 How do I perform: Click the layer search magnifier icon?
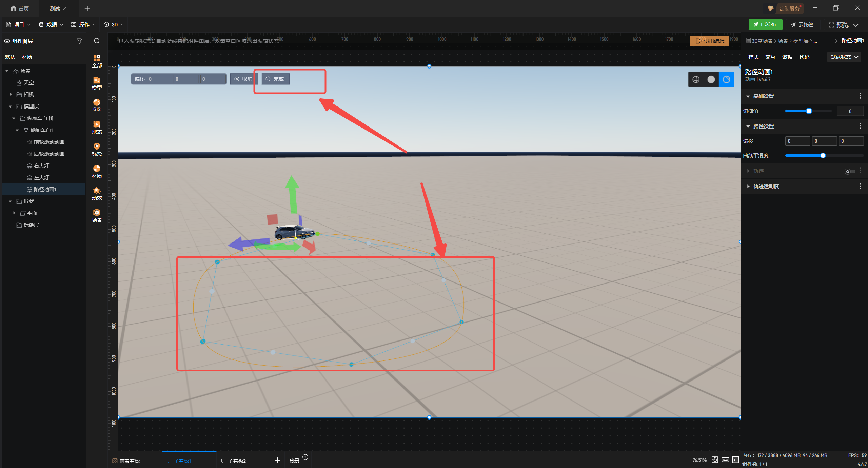coord(97,41)
